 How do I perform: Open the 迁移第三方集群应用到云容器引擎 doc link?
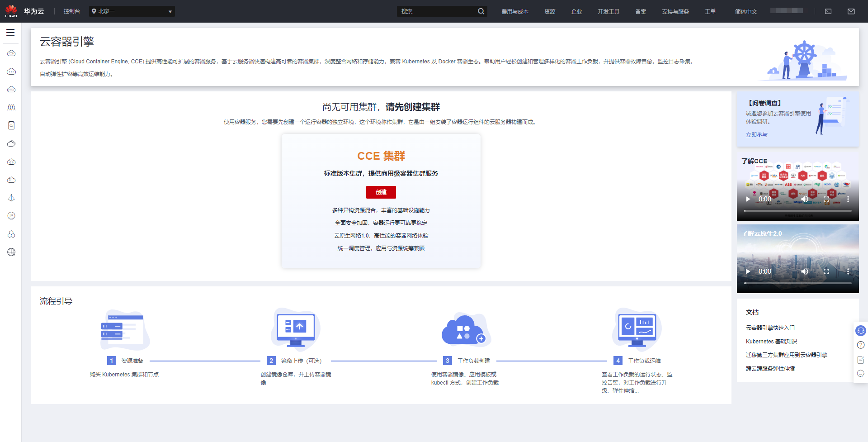click(x=787, y=355)
